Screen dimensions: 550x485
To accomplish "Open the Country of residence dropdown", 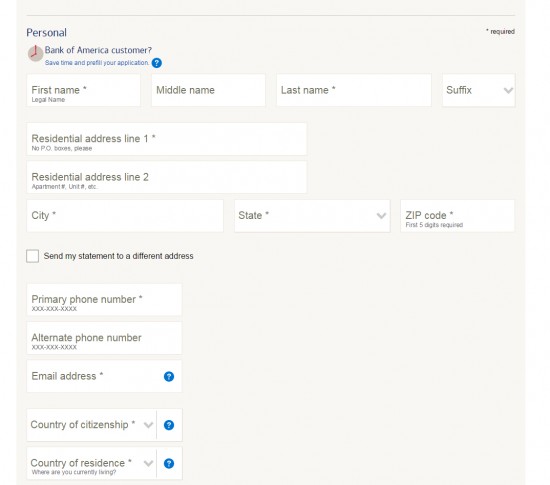I will [92, 463].
